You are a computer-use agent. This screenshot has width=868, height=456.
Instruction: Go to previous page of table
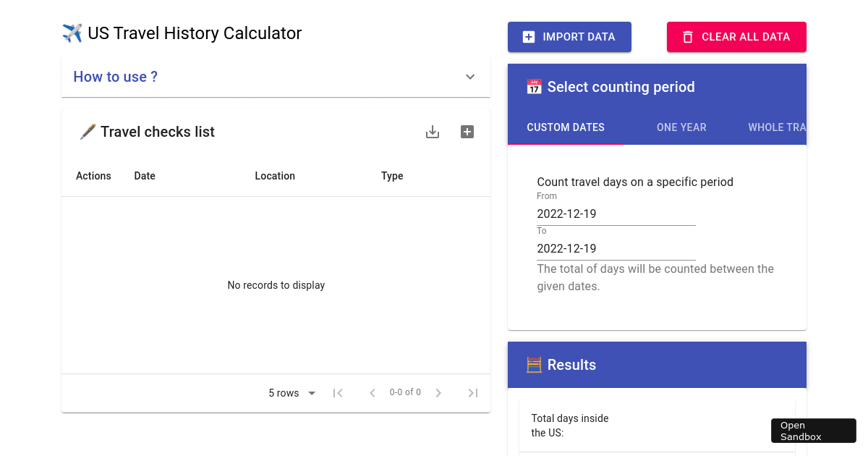tap(373, 393)
